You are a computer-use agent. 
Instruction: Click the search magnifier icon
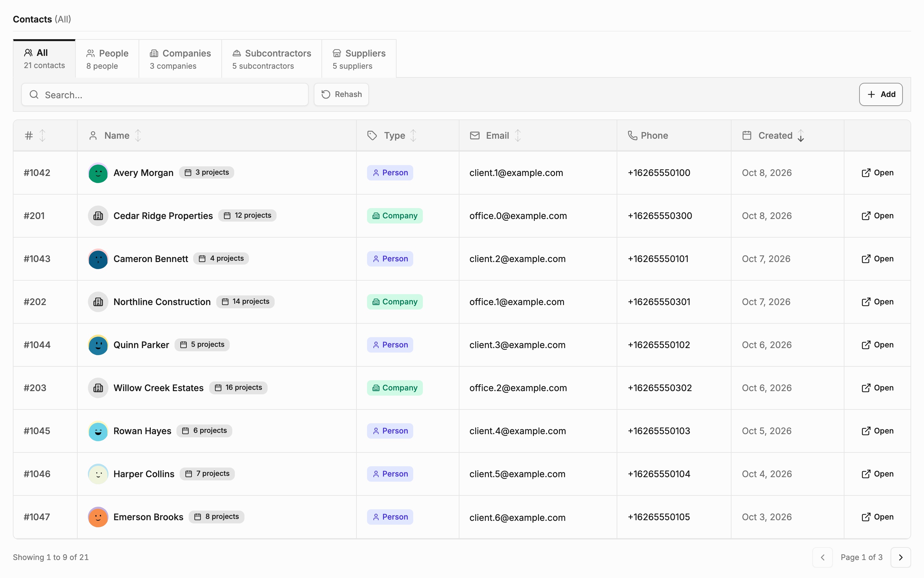(34, 94)
